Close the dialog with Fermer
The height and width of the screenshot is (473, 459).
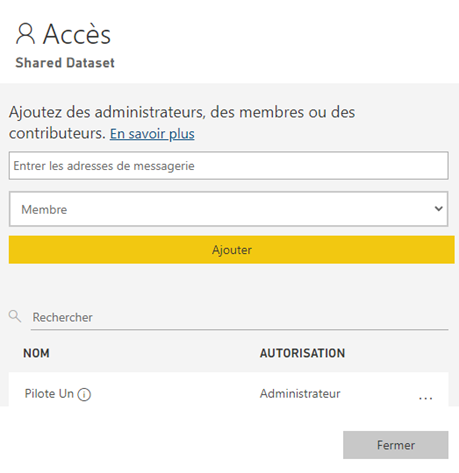pos(396,445)
